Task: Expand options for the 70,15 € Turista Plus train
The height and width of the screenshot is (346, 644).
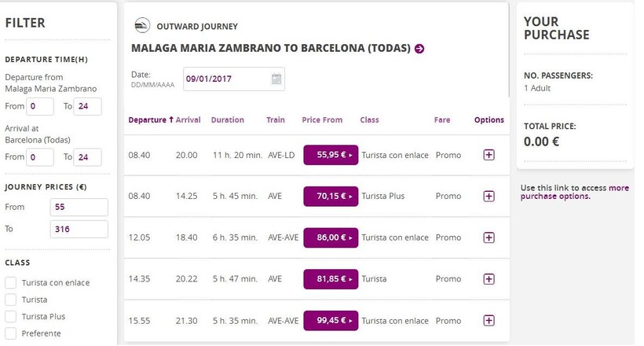Action: [x=488, y=196]
